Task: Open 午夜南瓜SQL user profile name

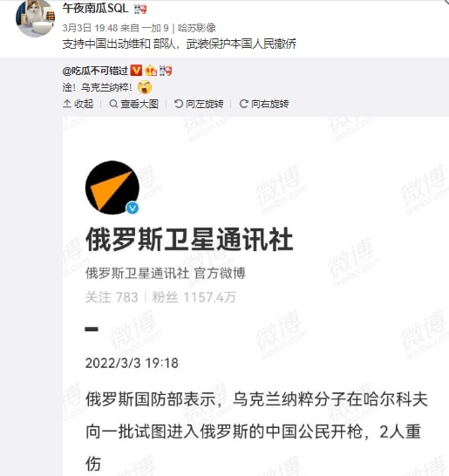Action: coord(95,8)
